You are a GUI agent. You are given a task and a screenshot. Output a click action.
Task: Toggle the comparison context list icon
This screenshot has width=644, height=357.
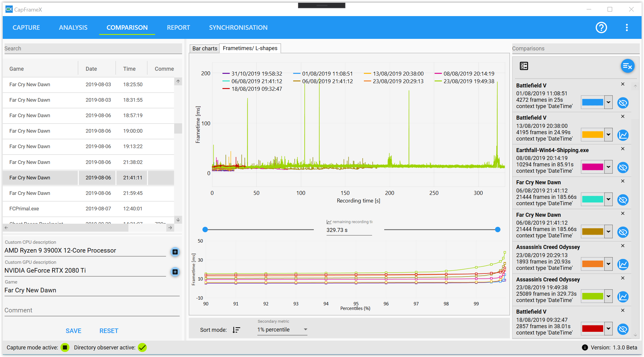[524, 66]
